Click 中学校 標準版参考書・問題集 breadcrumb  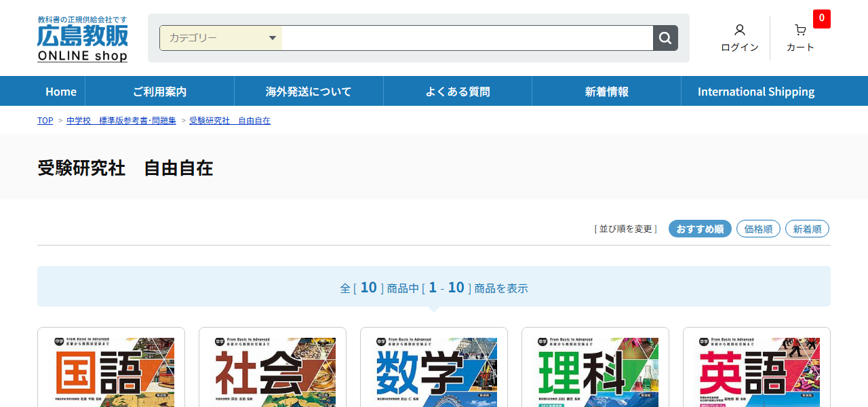click(121, 120)
